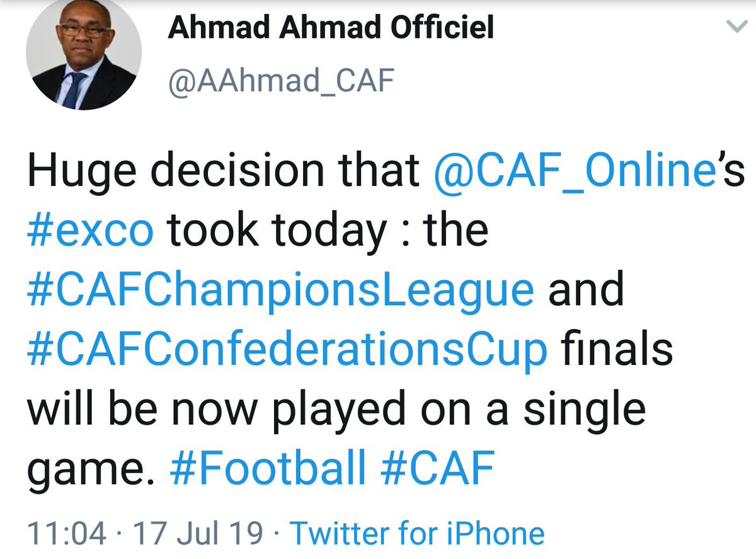The image size is (756, 559).
Task: Open the tweet options chevron menu
Action: pos(736,27)
